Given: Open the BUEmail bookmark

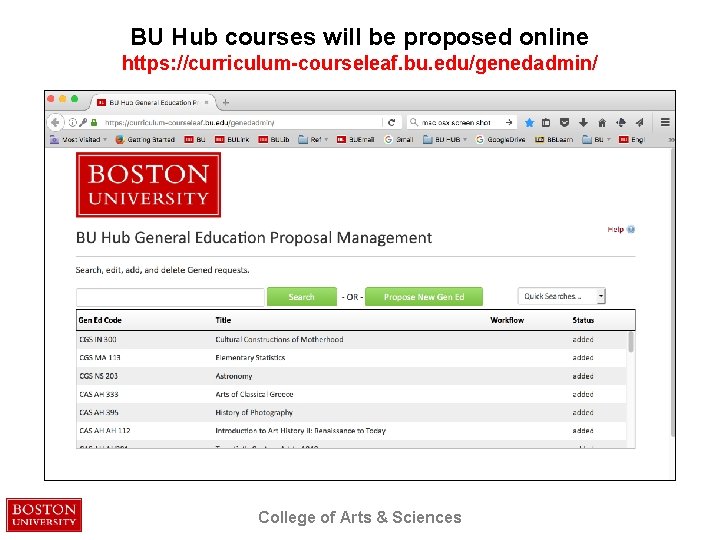Looking at the screenshot, I should 355,140.
